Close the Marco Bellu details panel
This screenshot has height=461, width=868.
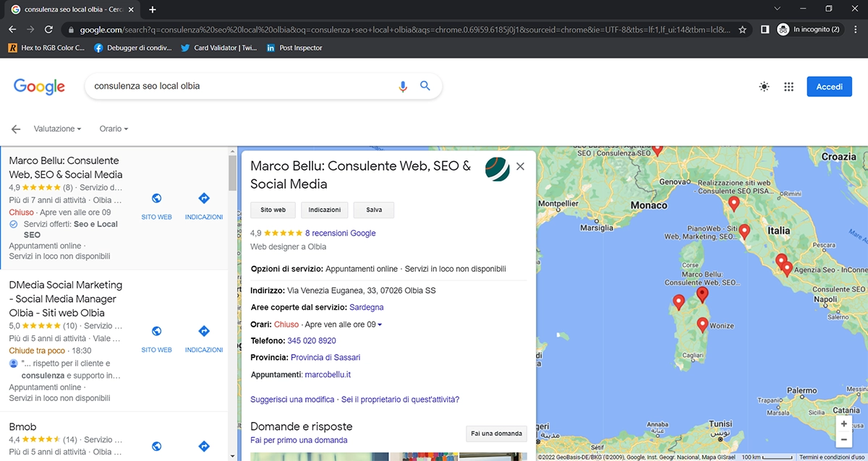point(520,166)
